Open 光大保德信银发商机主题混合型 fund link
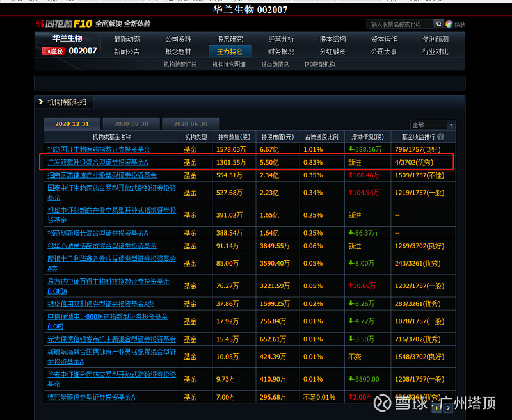Viewport: 512px width, 420px height. [111, 339]
